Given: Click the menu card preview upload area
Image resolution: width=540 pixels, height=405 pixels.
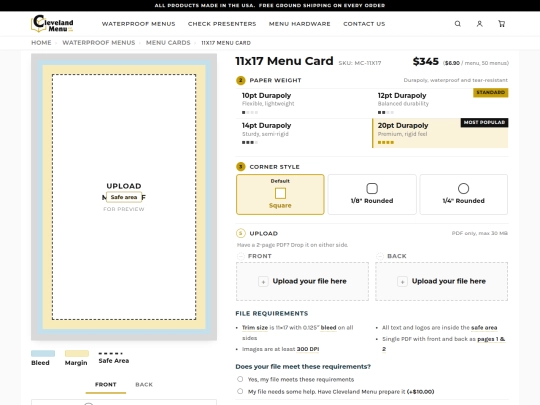Looking at the screenshot, I should pyautogui.click(x=124, y=197).
